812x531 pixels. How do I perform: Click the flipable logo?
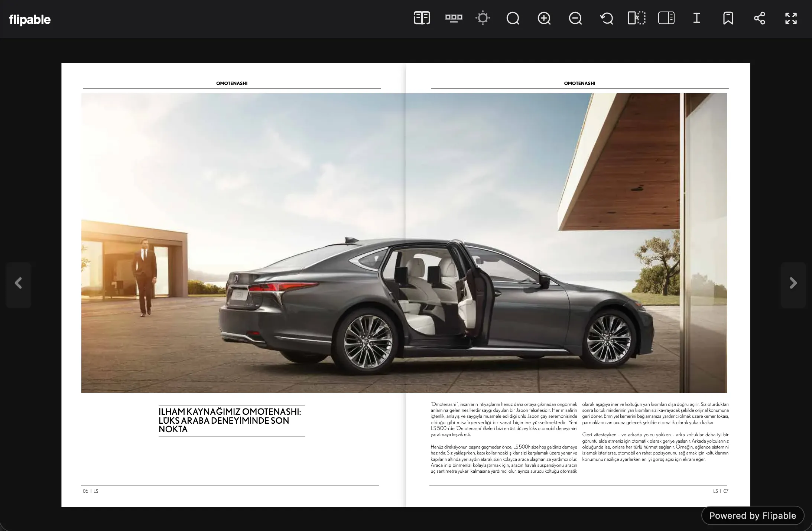(30, 19)
